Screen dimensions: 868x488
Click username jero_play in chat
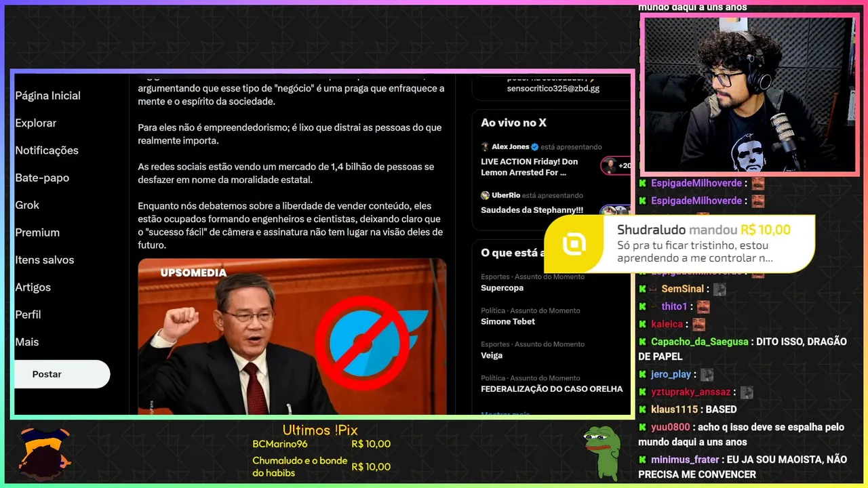671,374
